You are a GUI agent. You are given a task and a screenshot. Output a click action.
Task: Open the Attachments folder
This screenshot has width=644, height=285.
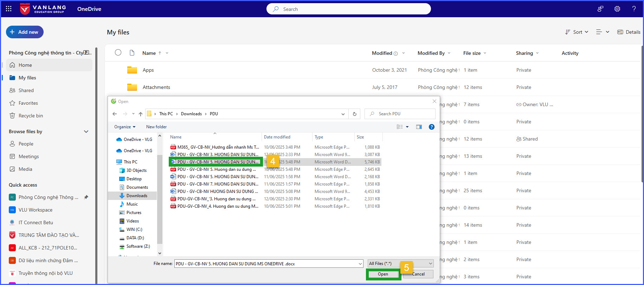coord(156,87)
